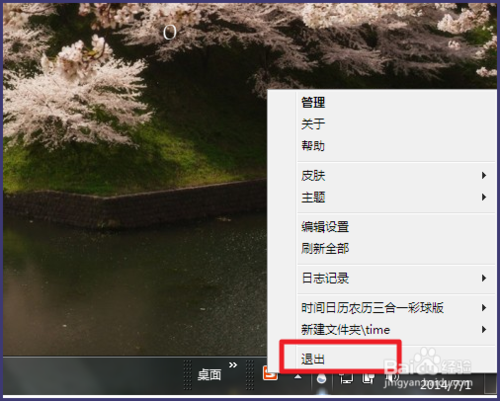Expand the arrow next to 皮肤

click(484, 175)
